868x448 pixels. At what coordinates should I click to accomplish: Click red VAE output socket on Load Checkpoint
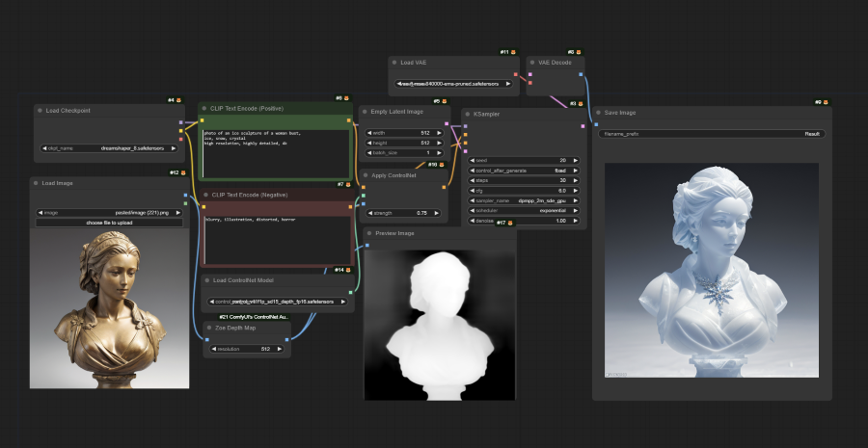pos(181,140)
